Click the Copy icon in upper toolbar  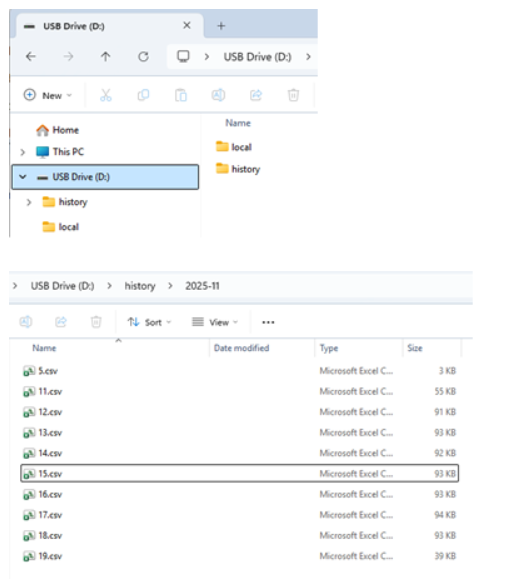[143, 95]
